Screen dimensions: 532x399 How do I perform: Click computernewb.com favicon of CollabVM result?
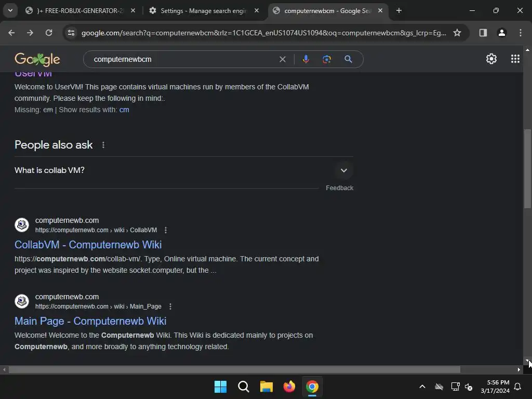(x=22, y=225)
